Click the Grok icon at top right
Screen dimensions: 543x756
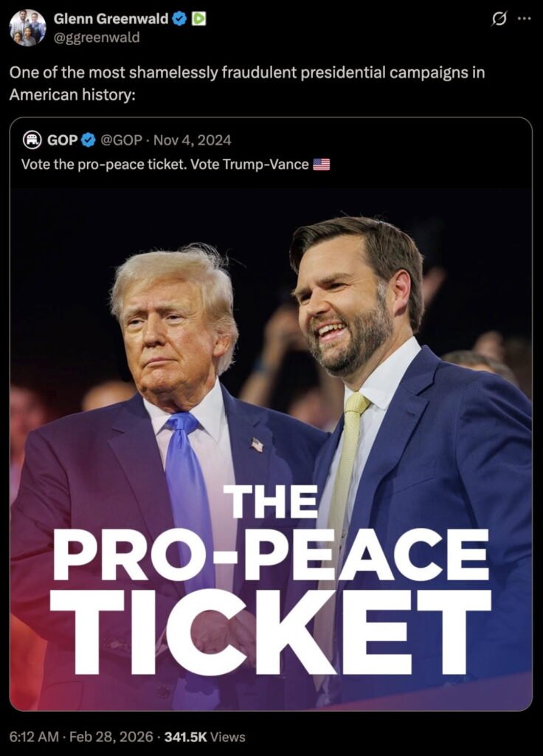pyautogui.click(x=499, y=19)
